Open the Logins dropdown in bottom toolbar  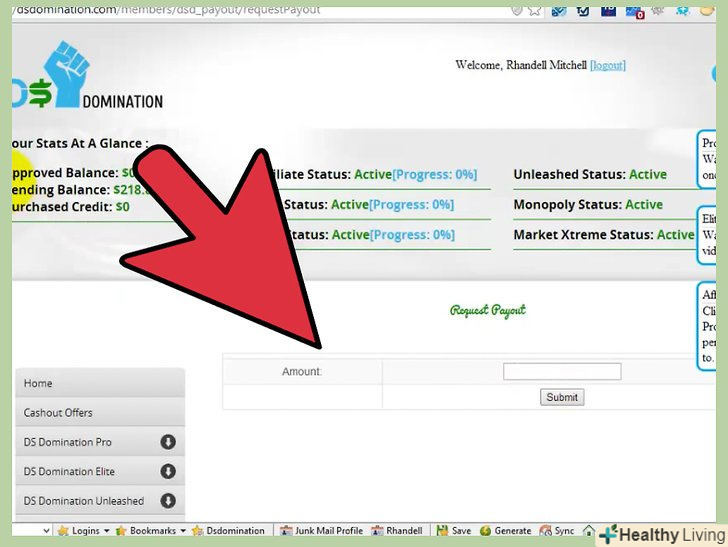tap(84, 530)
